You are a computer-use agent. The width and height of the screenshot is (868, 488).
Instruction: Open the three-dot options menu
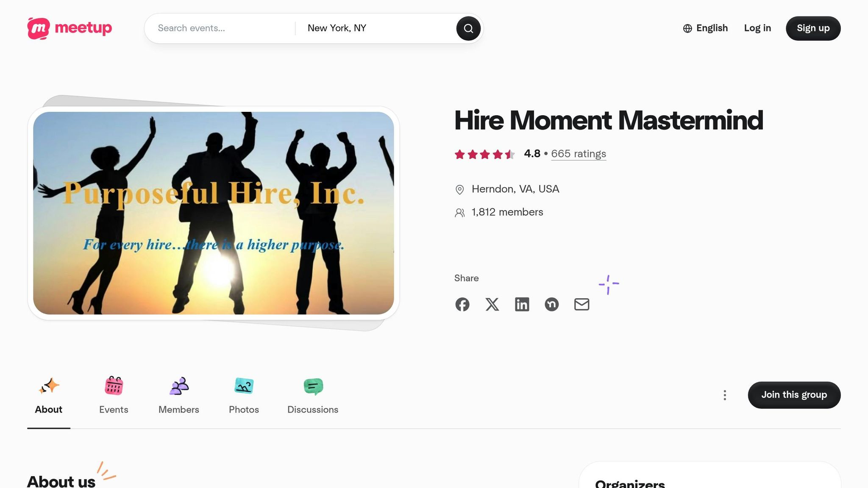(x=725, y=395)
